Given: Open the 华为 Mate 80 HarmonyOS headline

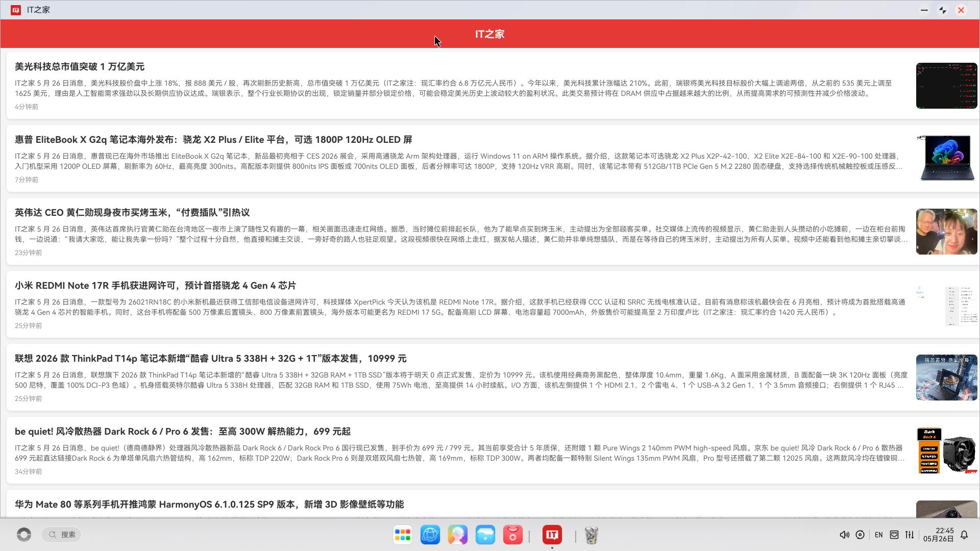Looking at the screenshot, I should 209,505.
